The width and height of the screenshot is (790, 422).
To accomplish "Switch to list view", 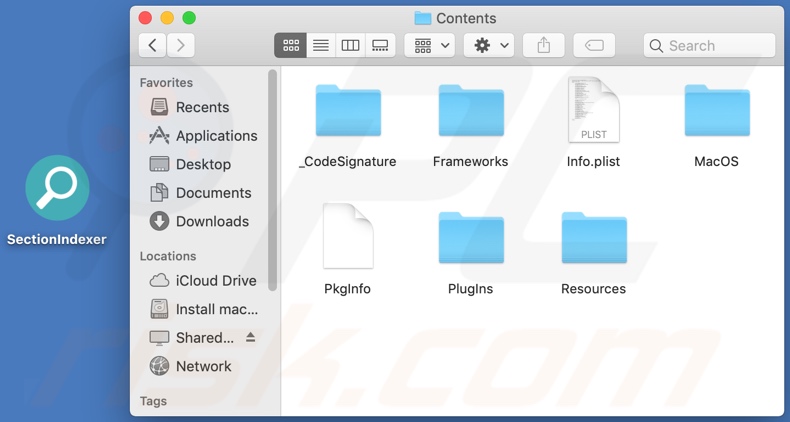I will 321,45.
